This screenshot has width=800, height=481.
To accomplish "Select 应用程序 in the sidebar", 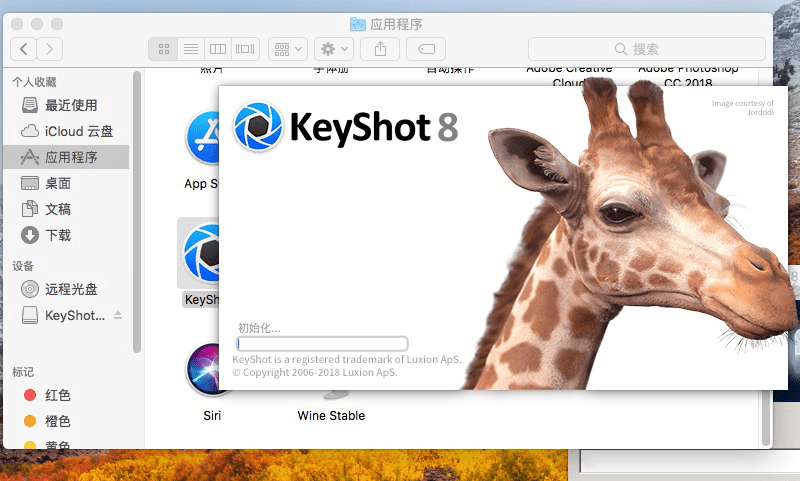I will (66, 157).
